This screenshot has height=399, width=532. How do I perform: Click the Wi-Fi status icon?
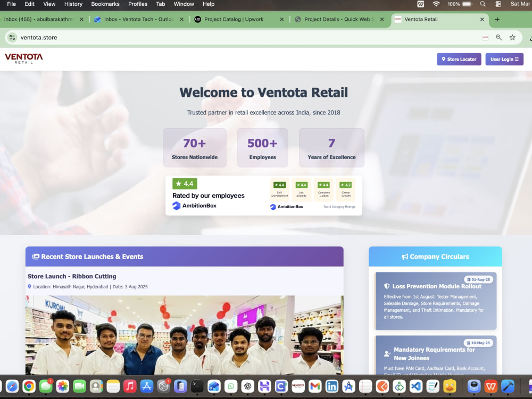pyautogui.click(x=436, y=4)
